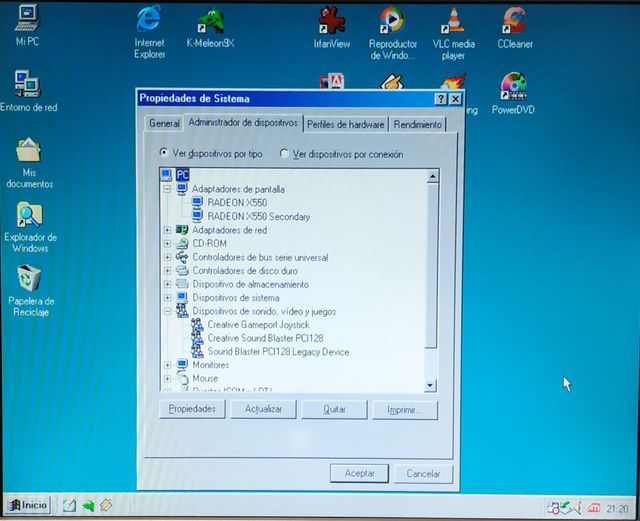Image resolution: width=640 pixels, height=521 pixels.
Task: Click the device list scrollbar thumb
Action: click(431, 265)
